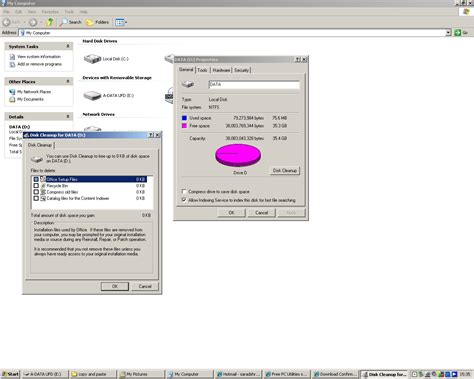474x379 pixels.
Task: Click the blue Used space color swatch
Action: pyautogui.click(x=184, y=118)
